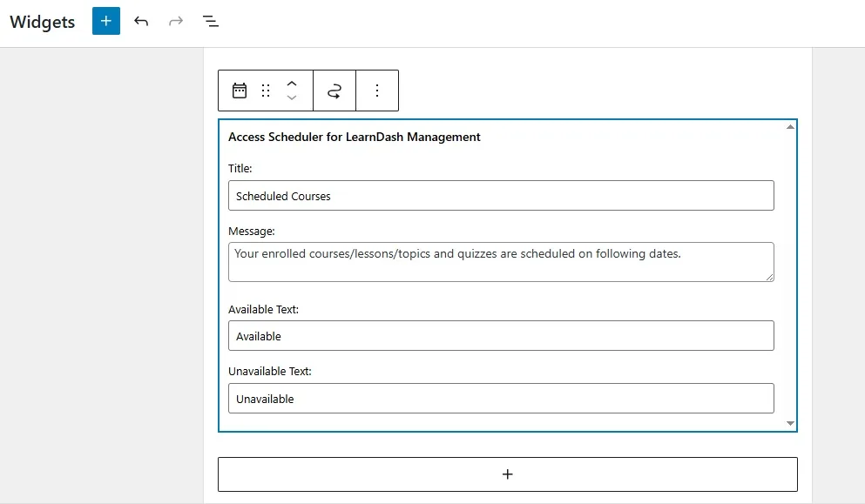Undo the last change
The image size is (865, 504).
(141, 22)
